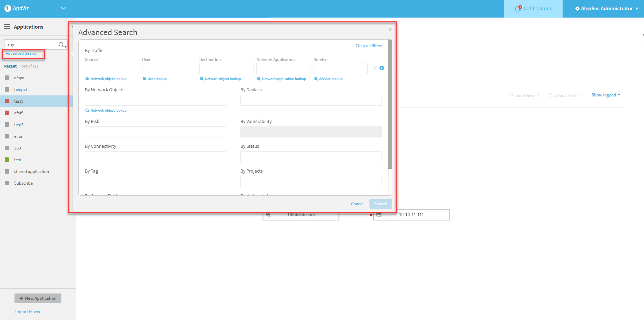Screen dimensions: 644x320
Task: Click the Notifications bell icon
Action: [x=518, y=9]
